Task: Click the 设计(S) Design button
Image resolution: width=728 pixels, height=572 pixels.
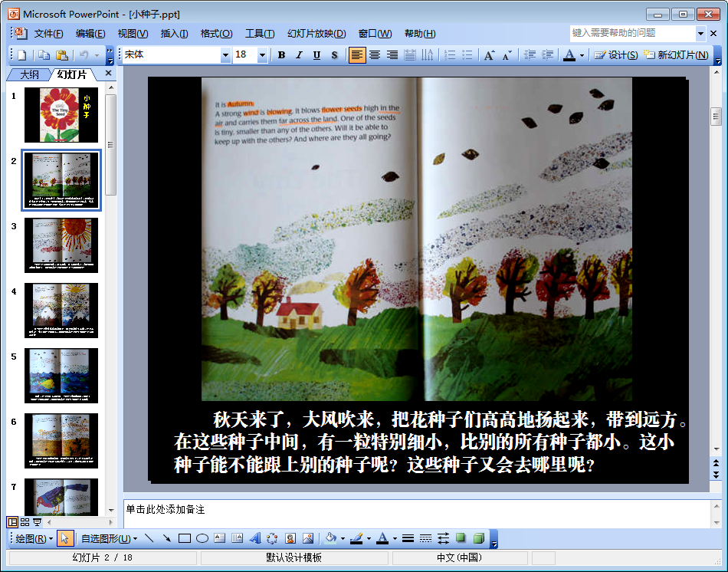Action: click(615, 55)
